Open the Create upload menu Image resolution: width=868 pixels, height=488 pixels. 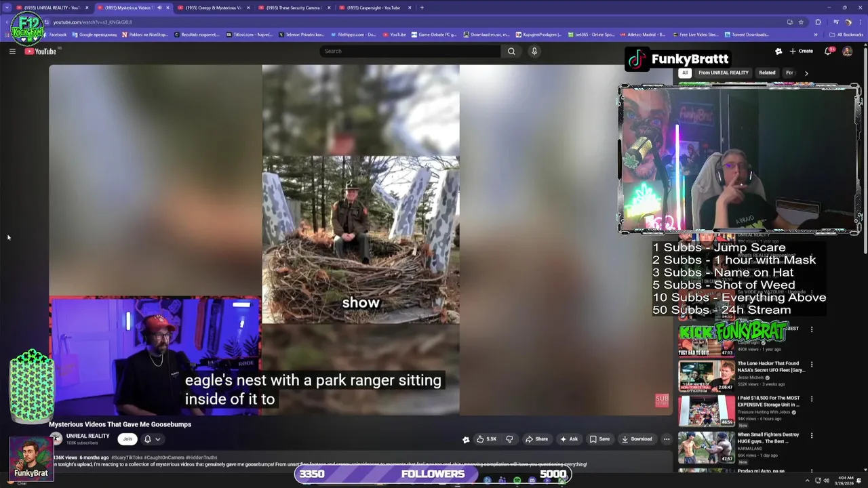coord(802,51)
